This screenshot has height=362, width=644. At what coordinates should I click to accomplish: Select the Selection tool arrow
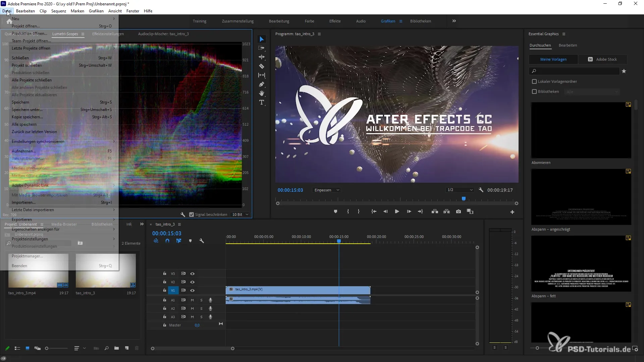pyautogui.click(x=262, y=39)
